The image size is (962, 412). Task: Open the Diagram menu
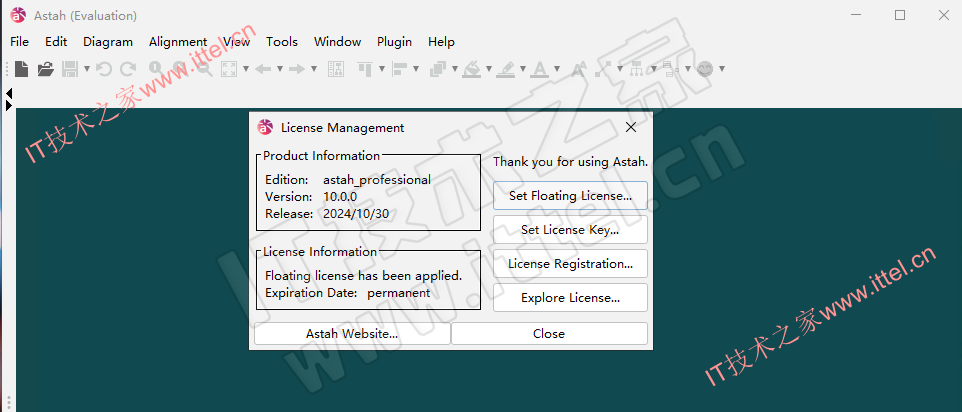(x=108, y=42)
